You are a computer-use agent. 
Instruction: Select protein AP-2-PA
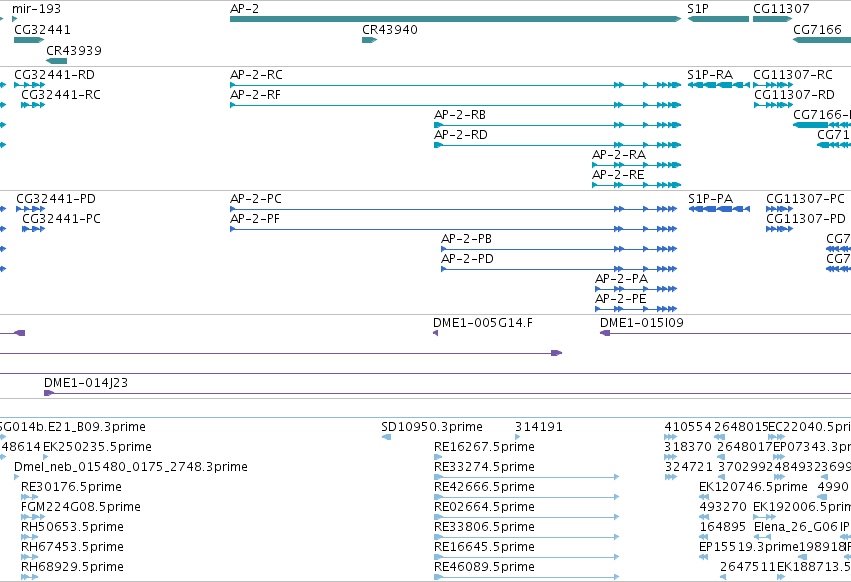coord(636,289)
